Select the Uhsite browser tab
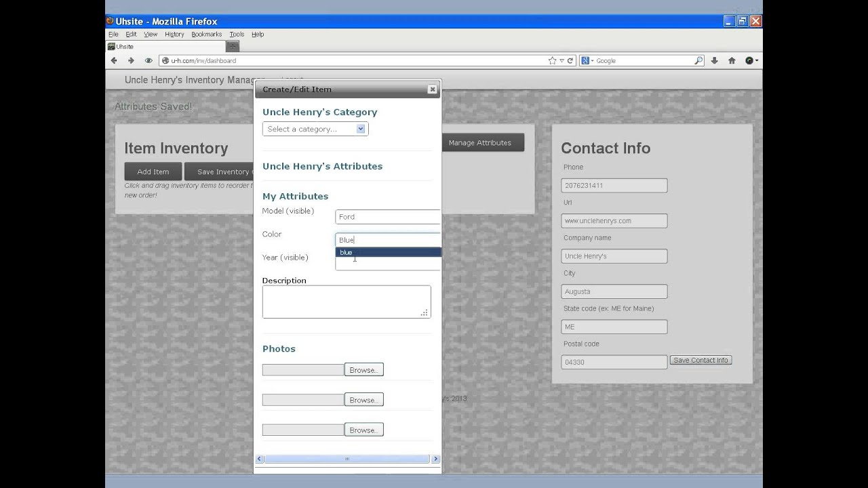 point(165,46)
